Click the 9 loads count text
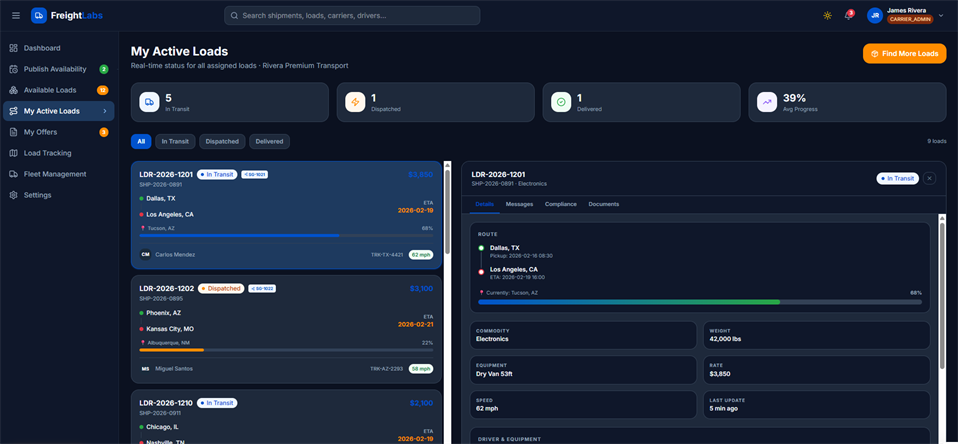The width and height of the screenshot is (958, 444). click(x=937, y=141)
